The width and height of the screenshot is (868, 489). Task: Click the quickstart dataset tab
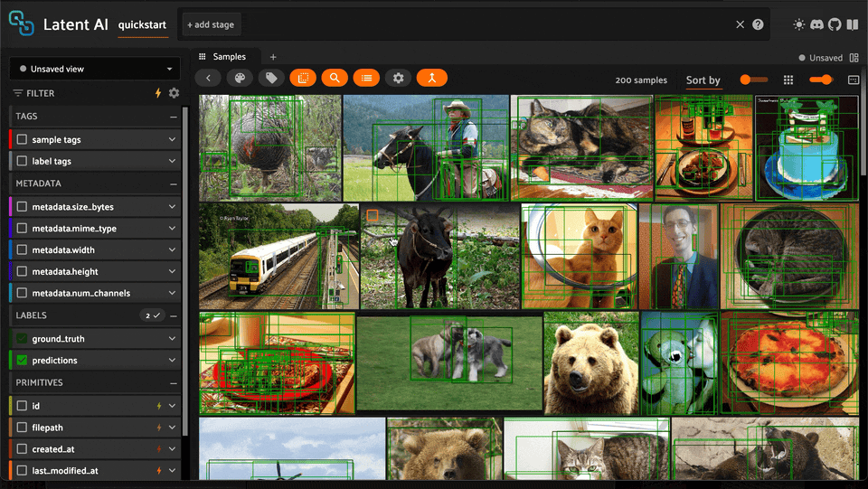tap(142, 25)
